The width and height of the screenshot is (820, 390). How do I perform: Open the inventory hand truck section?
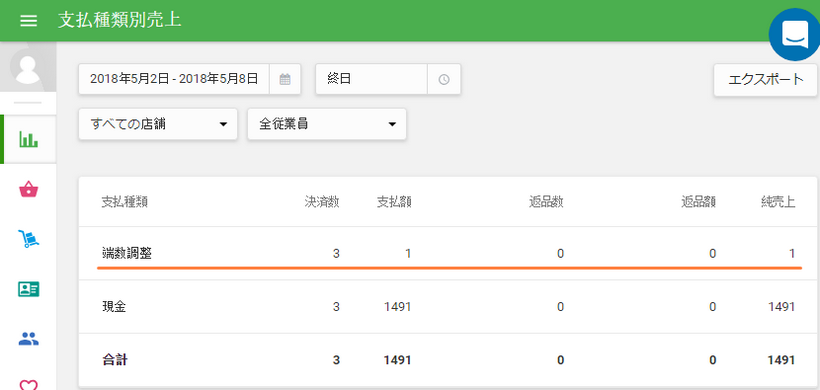tap(28, 238)
